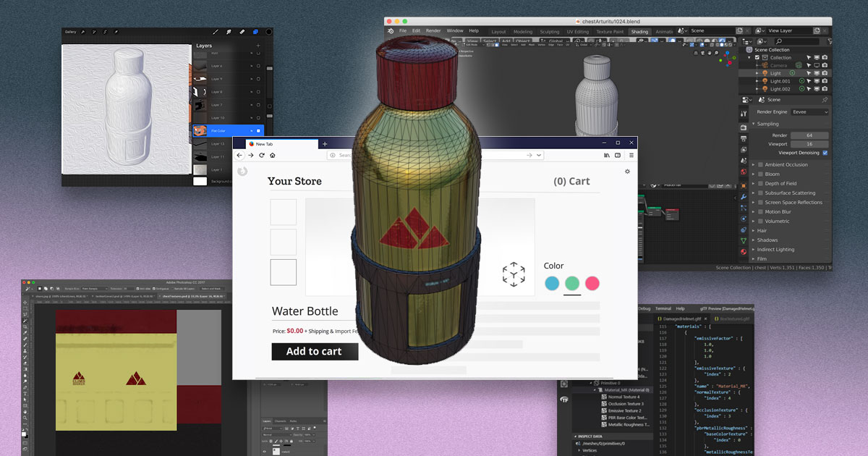Viewport: 868px width, 456px height.
Task: Open the Your Store homepage link
Action: pyautogui.click(x=293, y=181)
